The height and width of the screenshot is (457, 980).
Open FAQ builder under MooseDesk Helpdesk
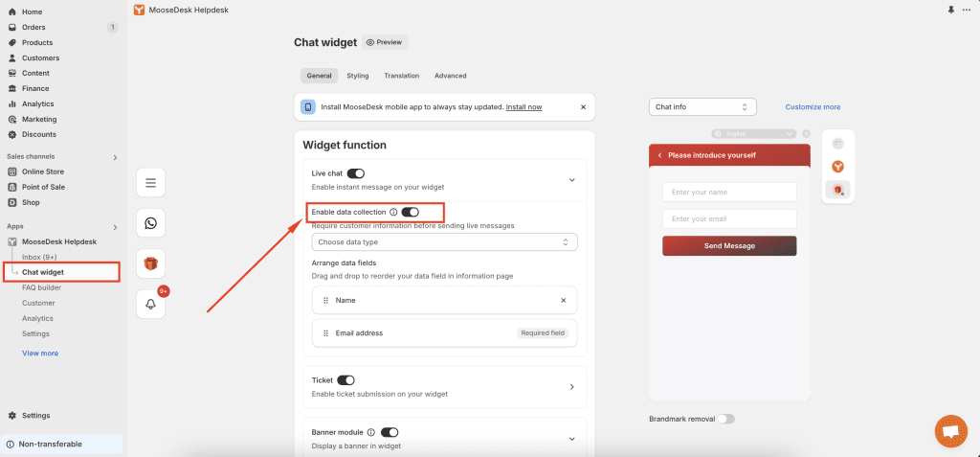(41, 288)
